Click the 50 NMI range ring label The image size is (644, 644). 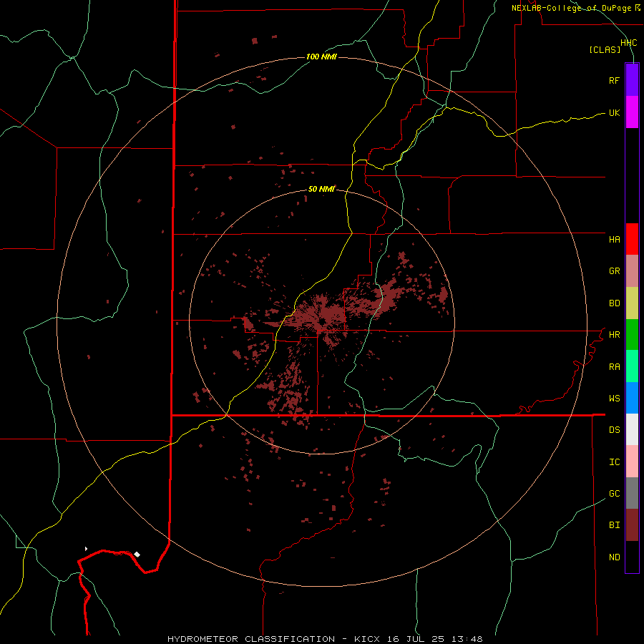pos(321,189)
